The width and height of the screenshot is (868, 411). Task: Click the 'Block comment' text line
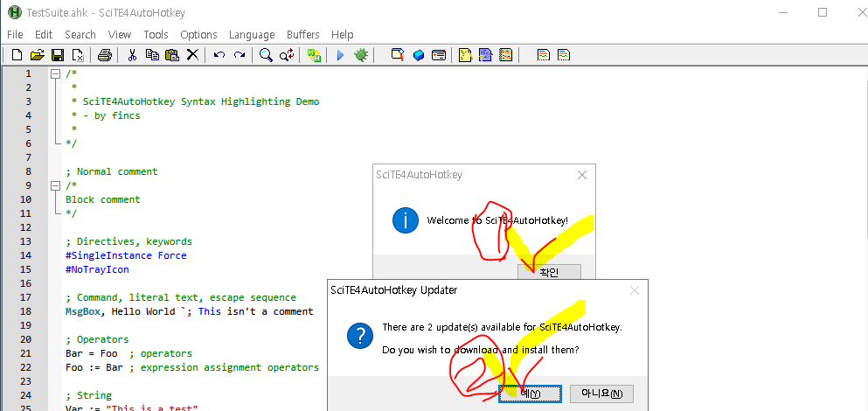tap(103, 199)
